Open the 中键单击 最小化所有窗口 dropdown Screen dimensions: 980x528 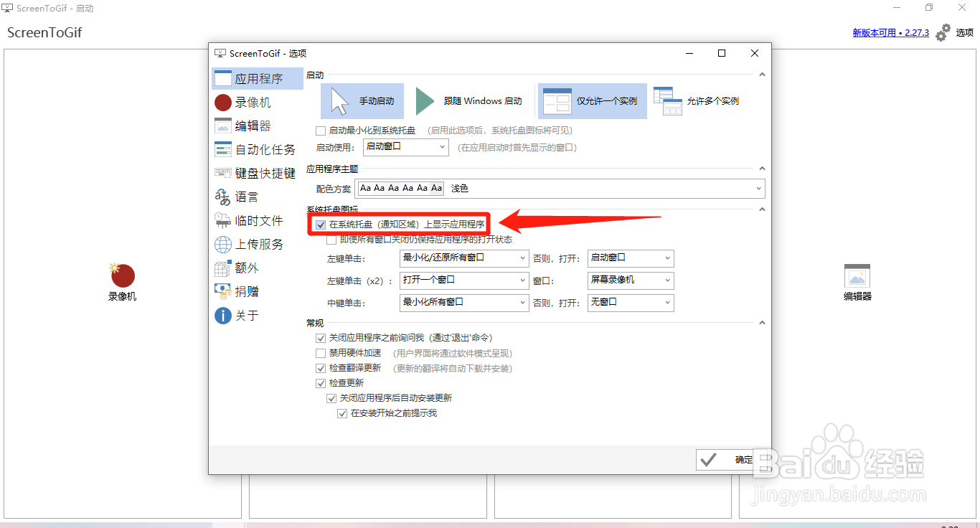pos(464,303)
